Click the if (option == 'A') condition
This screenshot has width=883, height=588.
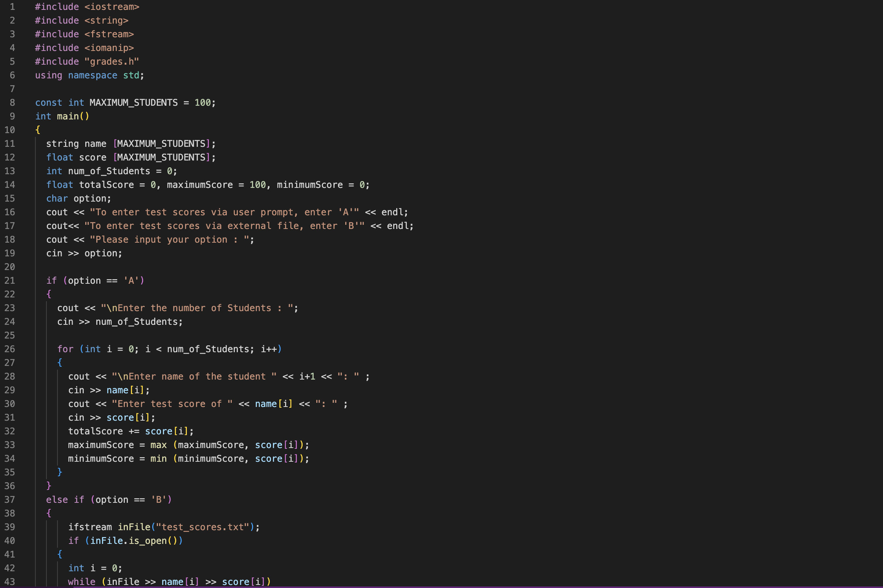(x=95, y=281)
